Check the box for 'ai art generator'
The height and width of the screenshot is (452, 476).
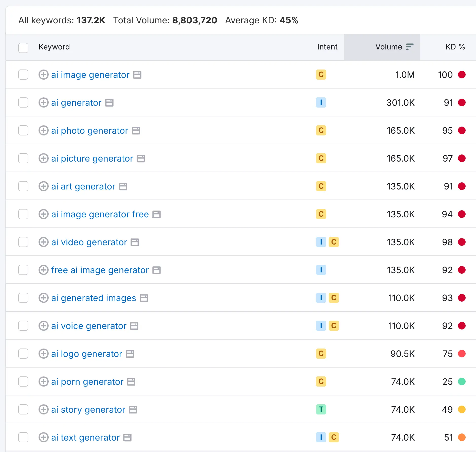tap(23, 186)
